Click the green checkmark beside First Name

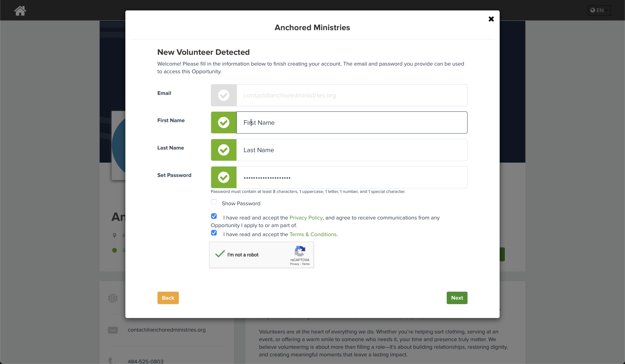pos(223,123)
